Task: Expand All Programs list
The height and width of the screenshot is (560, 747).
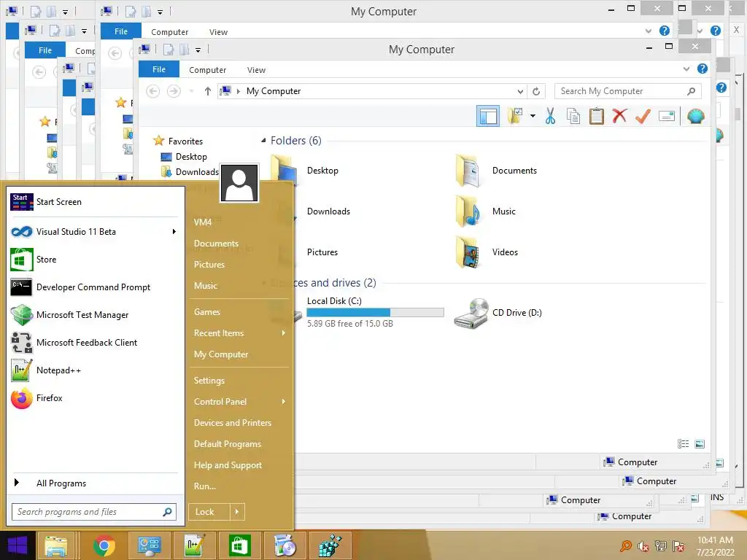Action: point(94,483)
